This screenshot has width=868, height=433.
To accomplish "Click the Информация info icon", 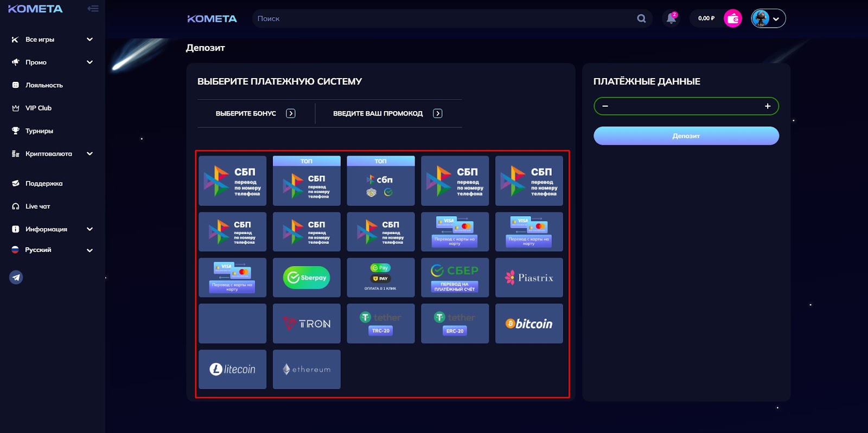I will [x=16, y=229].
